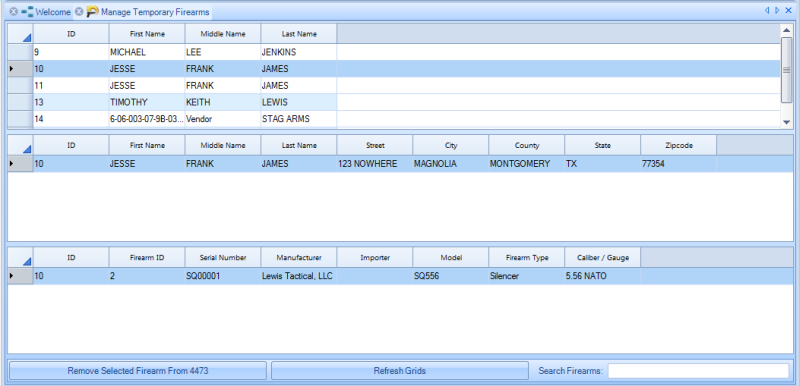Click the 77354 zipcode cell

point(679,164)
